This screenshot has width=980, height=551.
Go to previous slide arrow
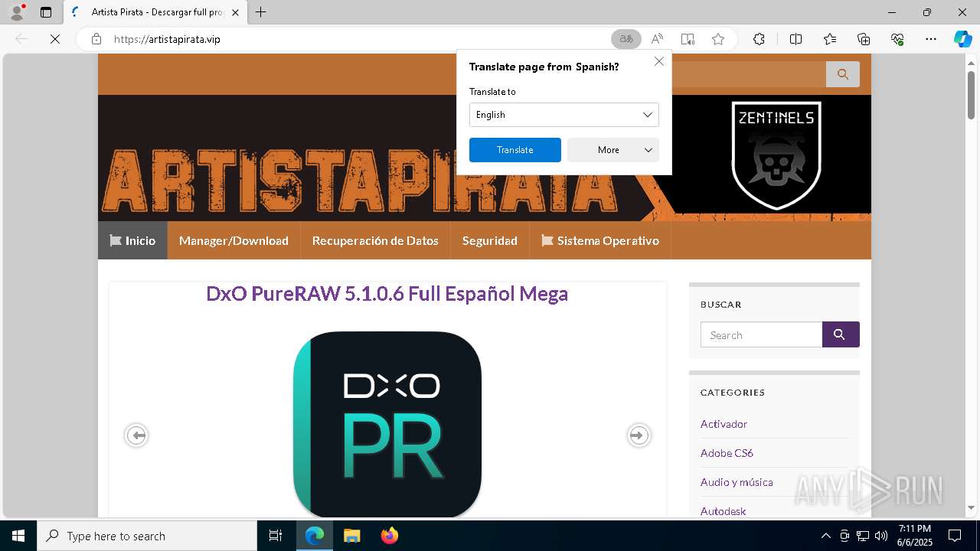click(136, 435)
